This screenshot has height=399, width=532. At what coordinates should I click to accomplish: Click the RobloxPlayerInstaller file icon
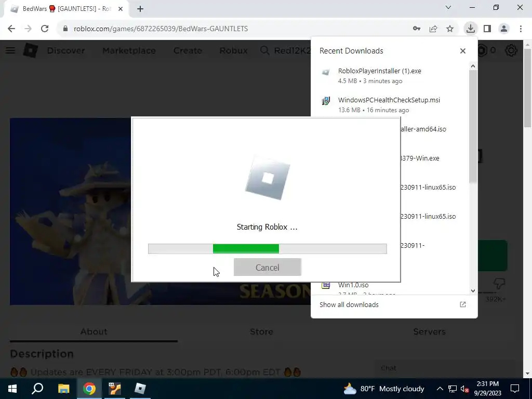pyautogui.click(x=326, y=72)
